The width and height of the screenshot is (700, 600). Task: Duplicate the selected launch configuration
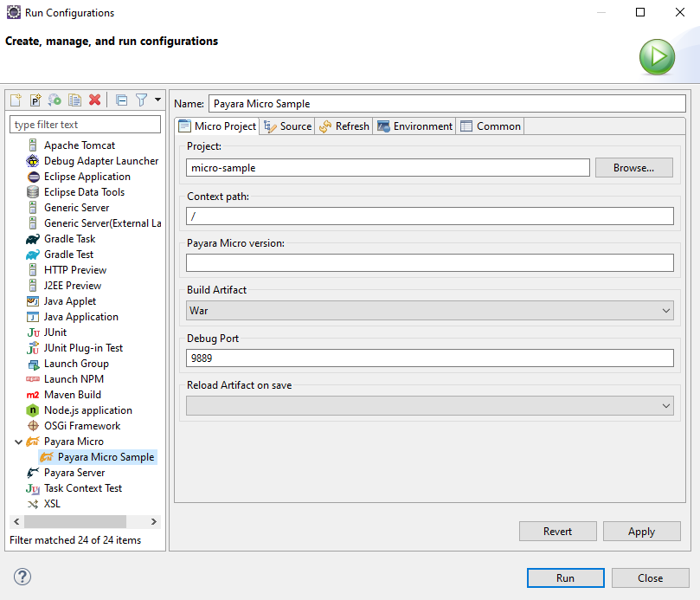tap(73, 100)
